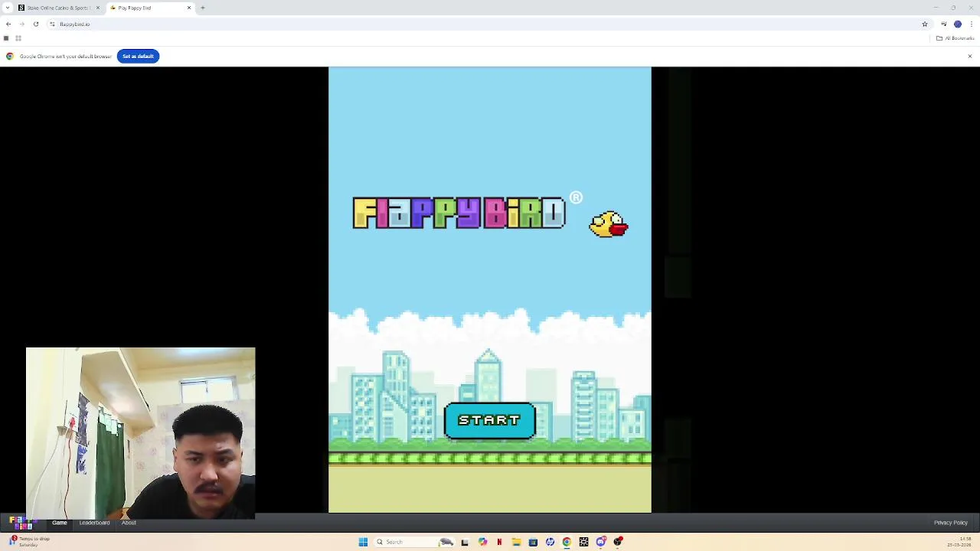Viewport: 980px width, 551px height.
Task: Open a new browser tab
Action: [x=203, y=8]
